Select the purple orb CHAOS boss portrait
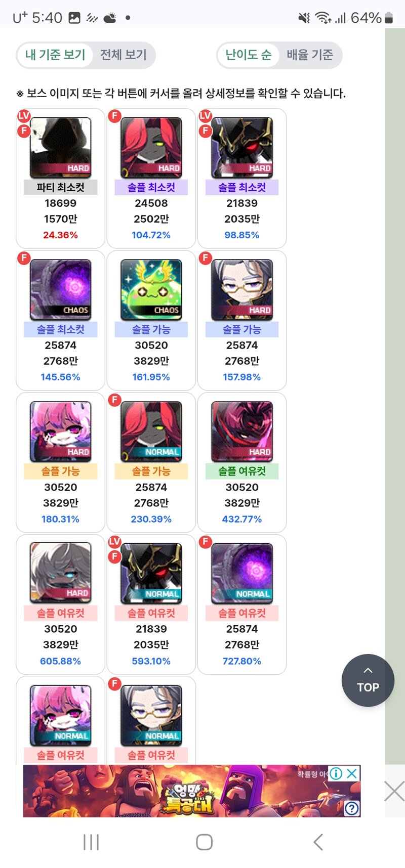The image size is (405, 868). pyautogui.click(x=61, y=289)
